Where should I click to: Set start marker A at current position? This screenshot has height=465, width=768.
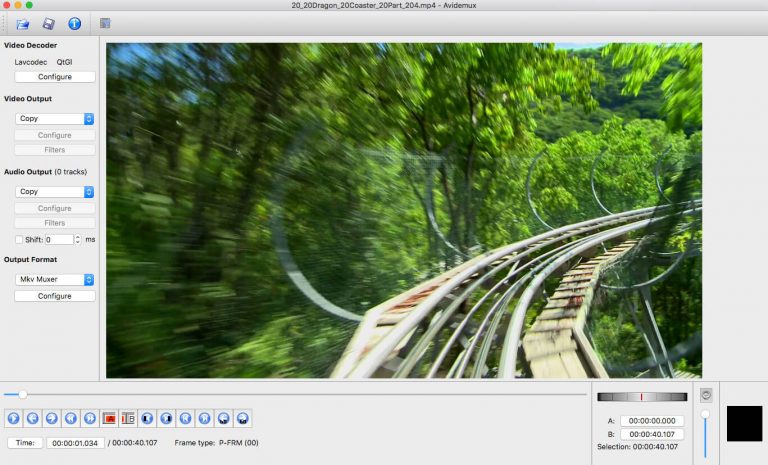coord(109,418)
